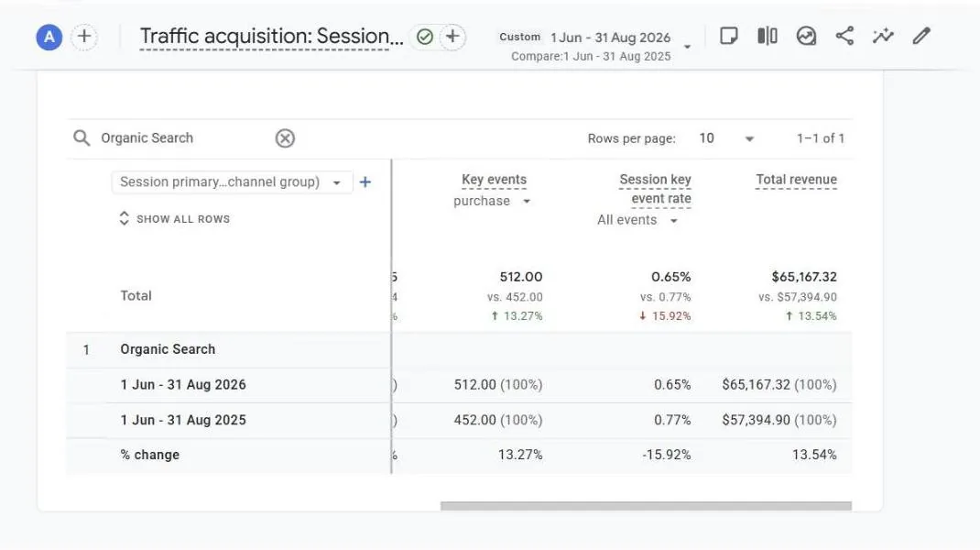The width and height of the screenshot is (980, 550).
Task: Add a secondary dimension with blue plus
Action: pos(365,182)
